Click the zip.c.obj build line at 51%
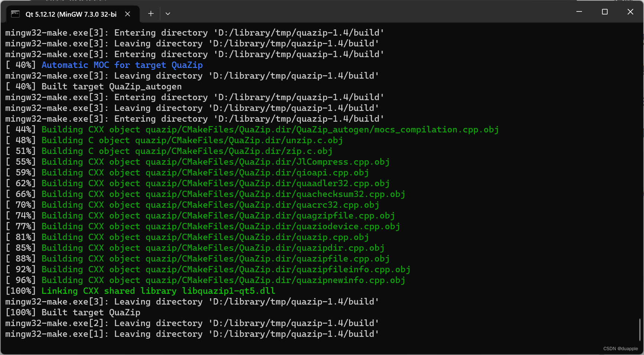 (169, 151)
